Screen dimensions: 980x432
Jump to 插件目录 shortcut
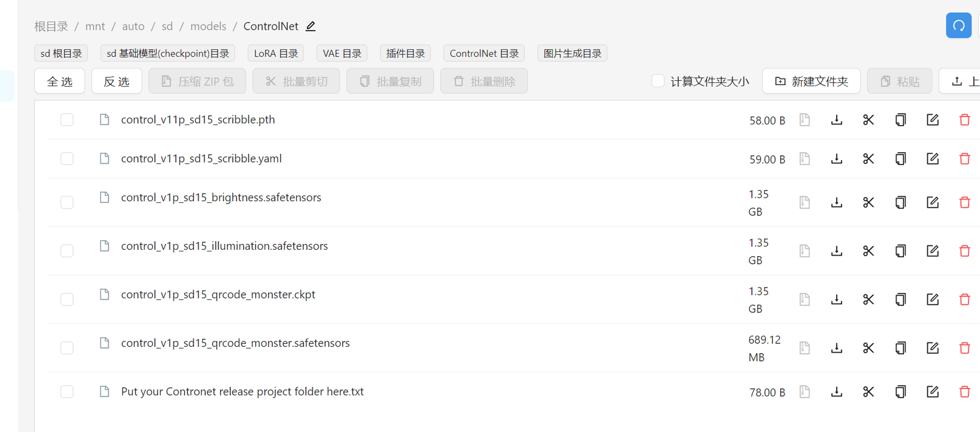[x=405, y=53]
